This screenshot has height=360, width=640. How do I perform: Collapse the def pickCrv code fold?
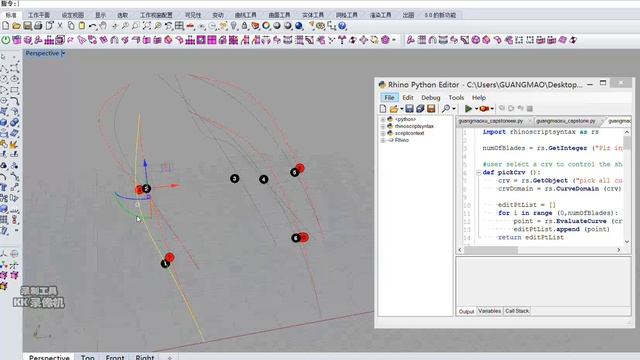(478, 173)
